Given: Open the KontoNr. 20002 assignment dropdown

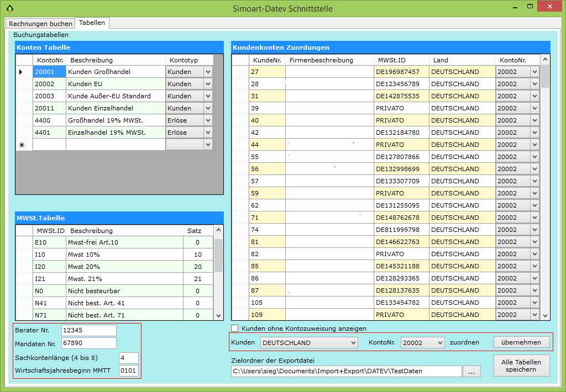Looking at the screenshot, I should pyautogui.click(x=440, y=343).
